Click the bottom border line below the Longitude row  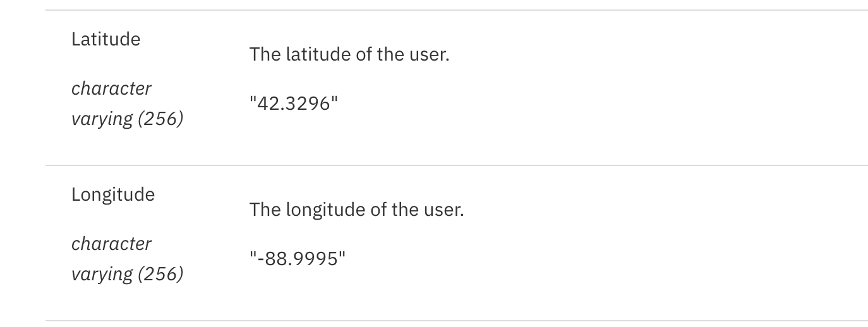click(x=457, y=321)
